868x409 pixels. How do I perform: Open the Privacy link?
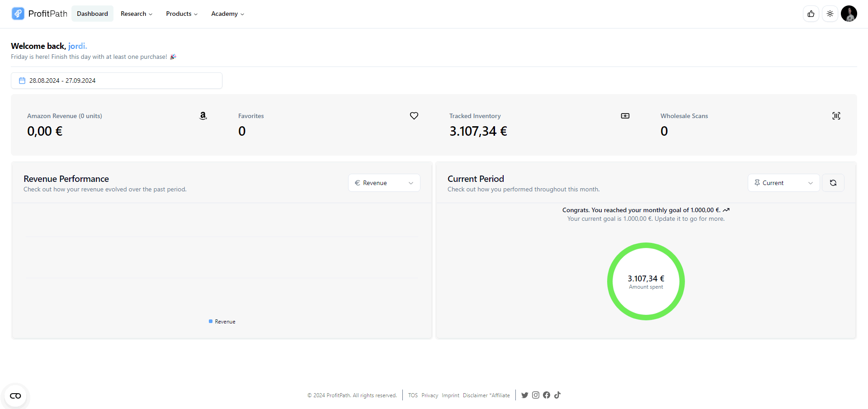[x=430, y=395]
